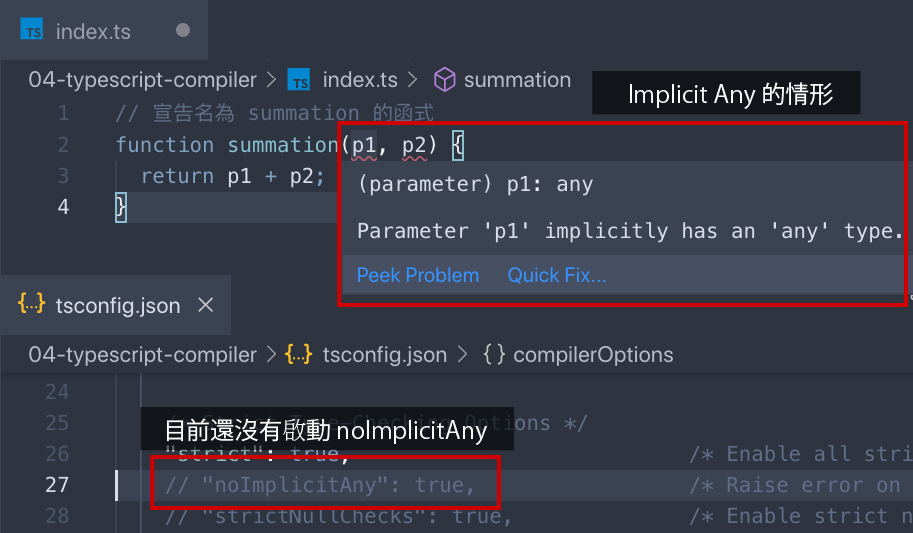913x533 pixels.
Task: Click the JSON braces icon on tsconfig tab
Action: (31, 304)
